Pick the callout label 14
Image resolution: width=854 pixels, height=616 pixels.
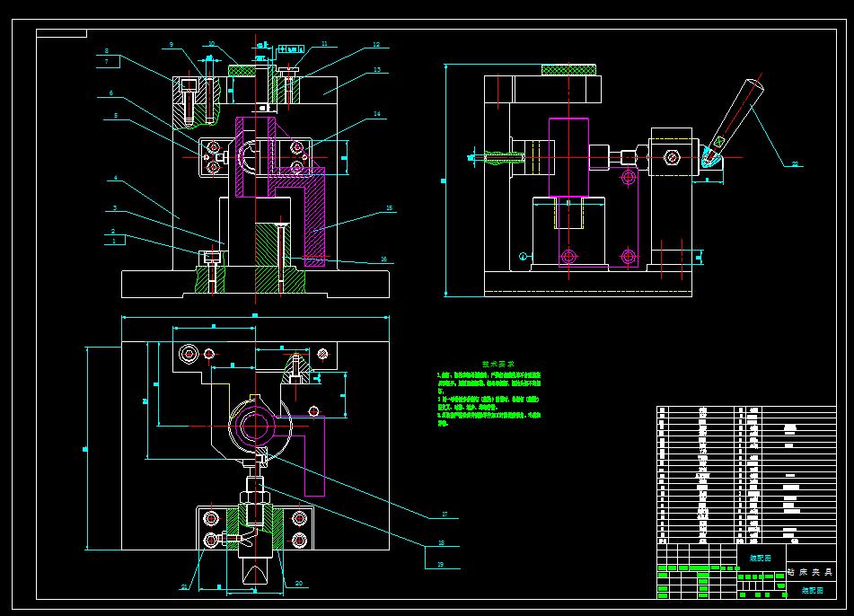(x=377, y=114)
